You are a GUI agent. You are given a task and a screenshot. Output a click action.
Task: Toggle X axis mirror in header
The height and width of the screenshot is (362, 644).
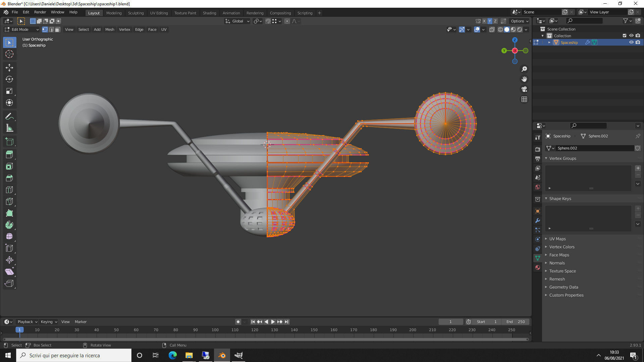[484, 21]
